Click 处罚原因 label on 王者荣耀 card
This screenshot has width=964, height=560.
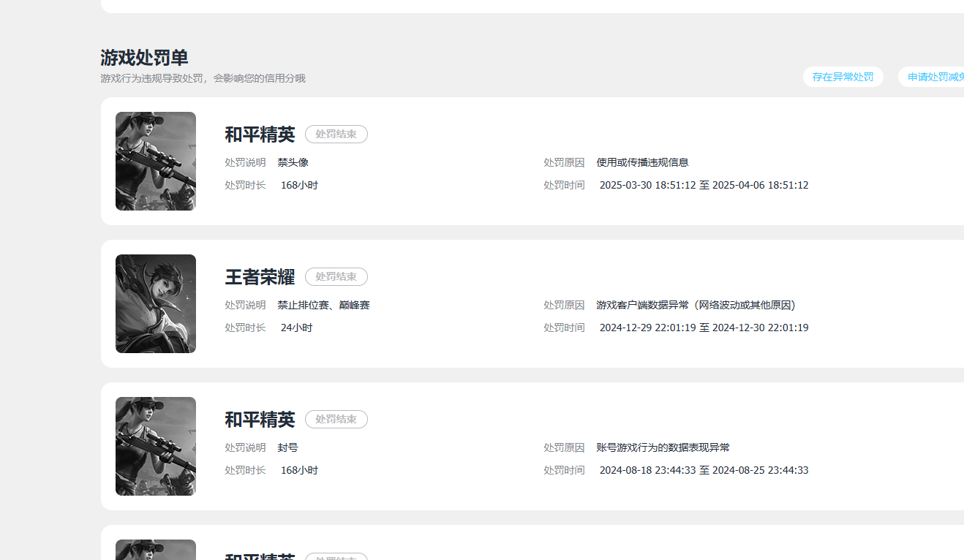pyautogui.click(x=564, y=305)
